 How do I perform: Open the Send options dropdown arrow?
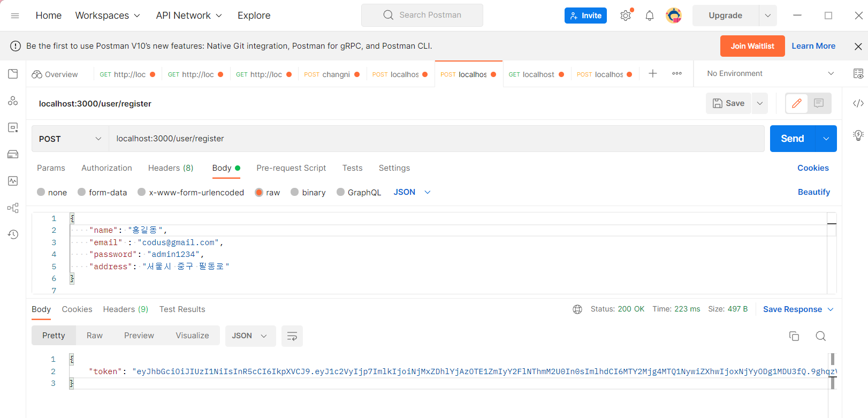click(826, 139)
